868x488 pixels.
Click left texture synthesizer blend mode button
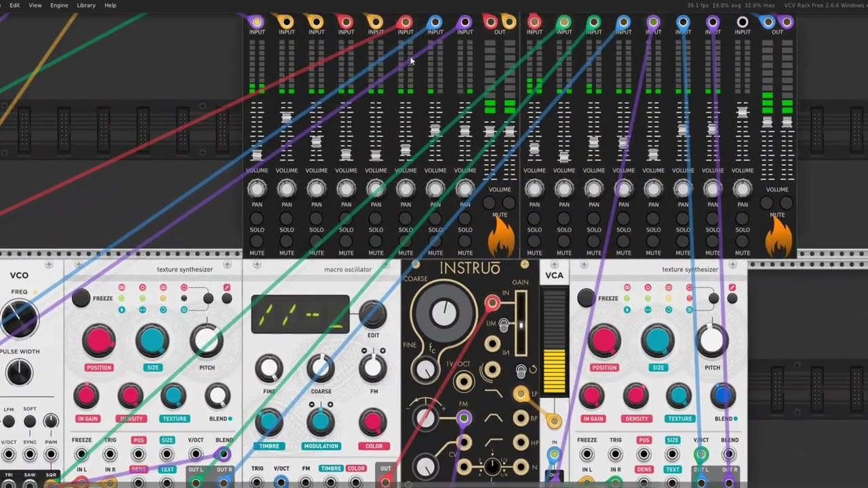coord(208,298)
